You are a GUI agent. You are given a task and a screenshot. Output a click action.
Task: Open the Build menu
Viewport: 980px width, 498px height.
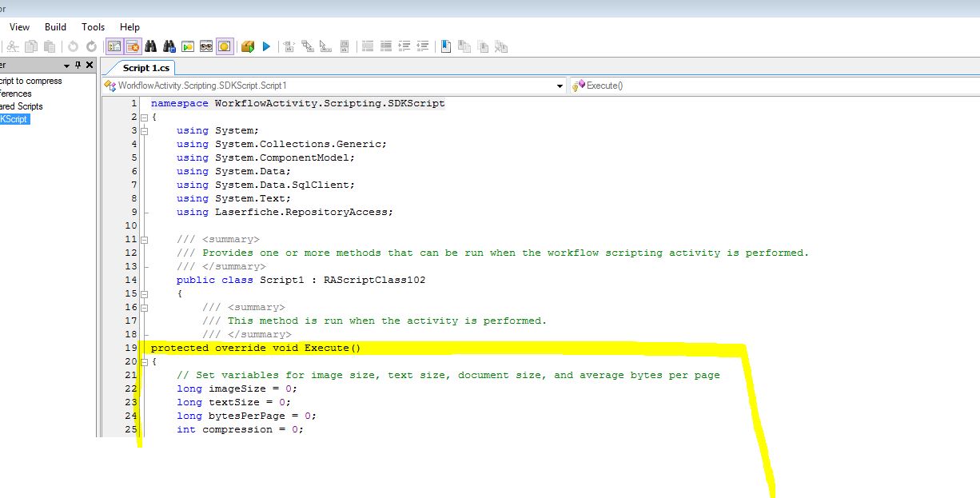[x=56, y=27]
